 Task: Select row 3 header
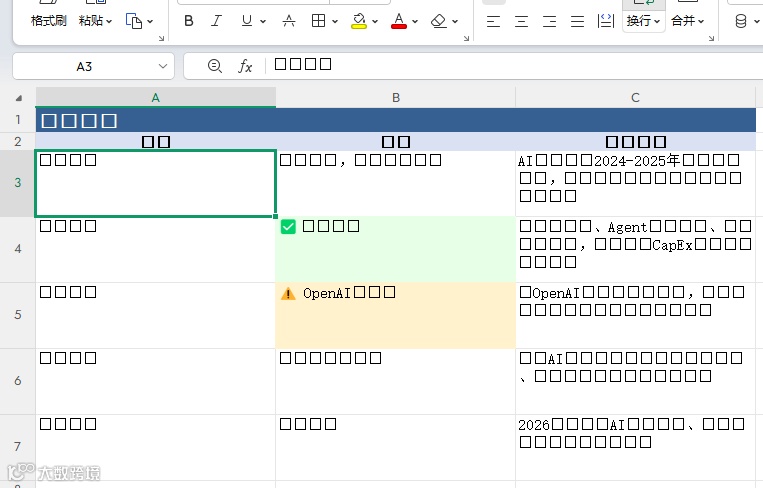(18, 183)
